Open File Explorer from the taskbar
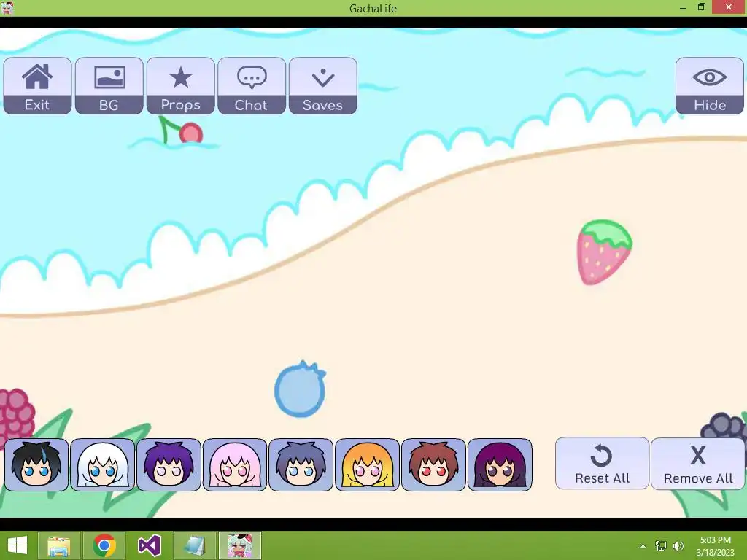 pos(59,545)
